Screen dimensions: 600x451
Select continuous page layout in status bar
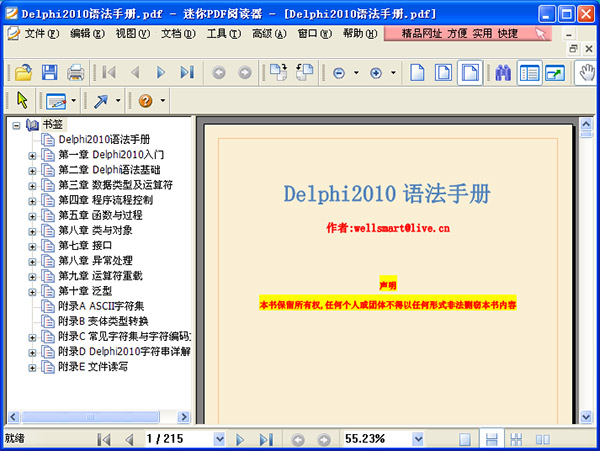(x=491, y=438)
